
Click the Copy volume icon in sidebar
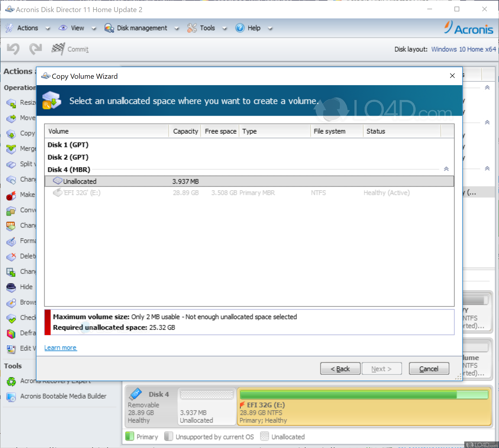tap(11, 134)
